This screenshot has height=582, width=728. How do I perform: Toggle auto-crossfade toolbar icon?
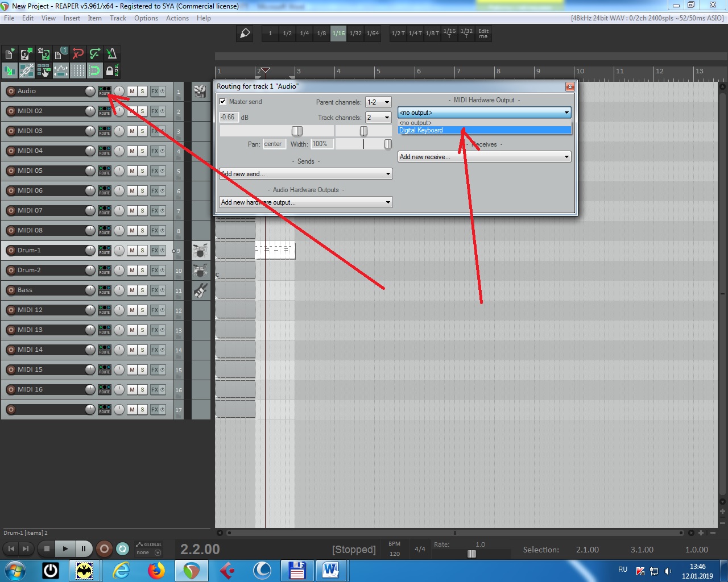[x=10, y=71]
